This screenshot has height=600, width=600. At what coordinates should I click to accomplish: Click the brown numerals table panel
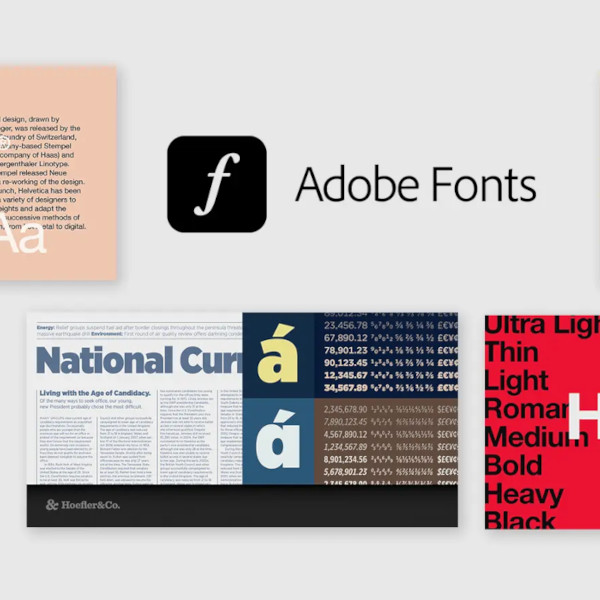[x=385, y=442]
